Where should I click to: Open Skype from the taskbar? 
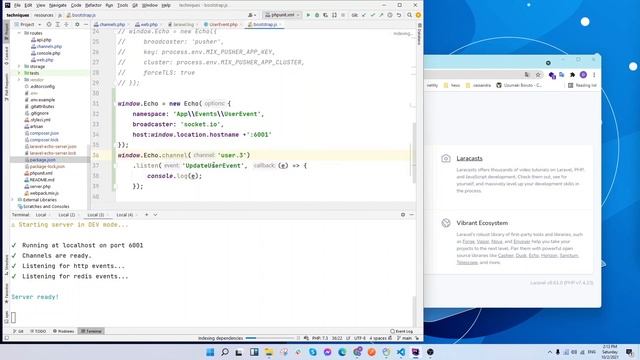[313, 352]
